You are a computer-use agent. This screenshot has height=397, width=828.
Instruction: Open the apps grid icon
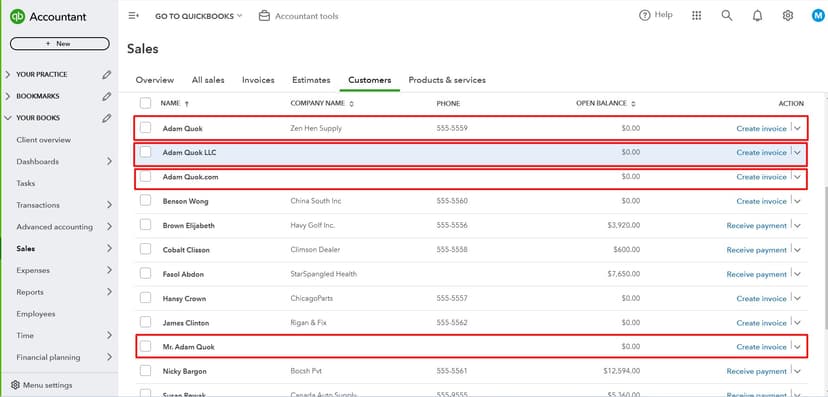[697, 16]
